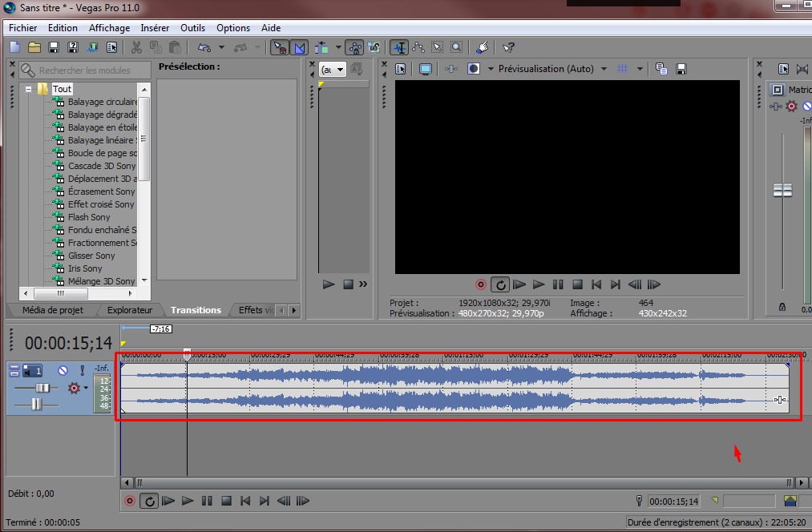The height and width of the screenshot is (532, 812).
Task: Toggle Solo on audio track 1
Action: click(82, 370)
